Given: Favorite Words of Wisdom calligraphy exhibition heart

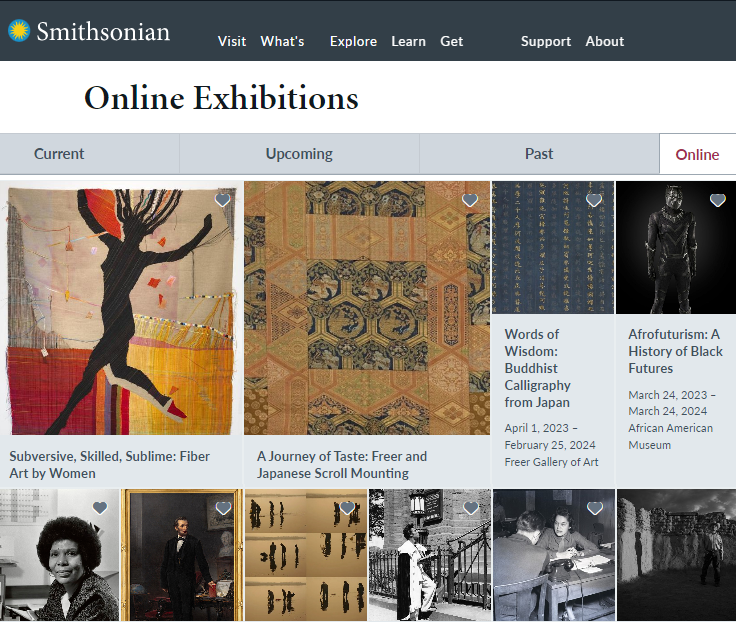Looking at the screenshot, I should coord(594,200).
